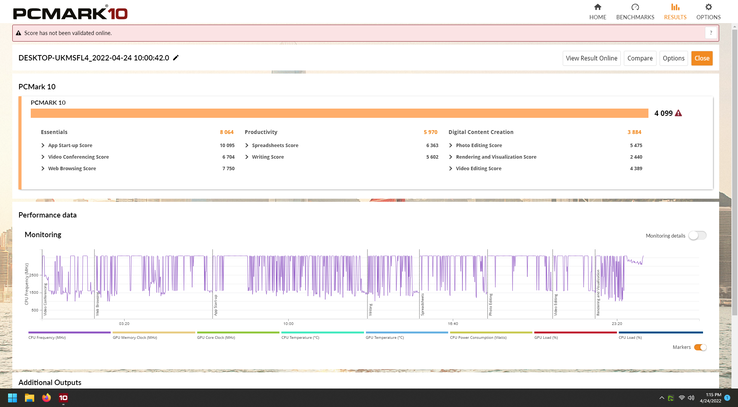Viewport: 738px width, 407px height.
Task: Select the RESULTS section
Action: pos(675,12)
